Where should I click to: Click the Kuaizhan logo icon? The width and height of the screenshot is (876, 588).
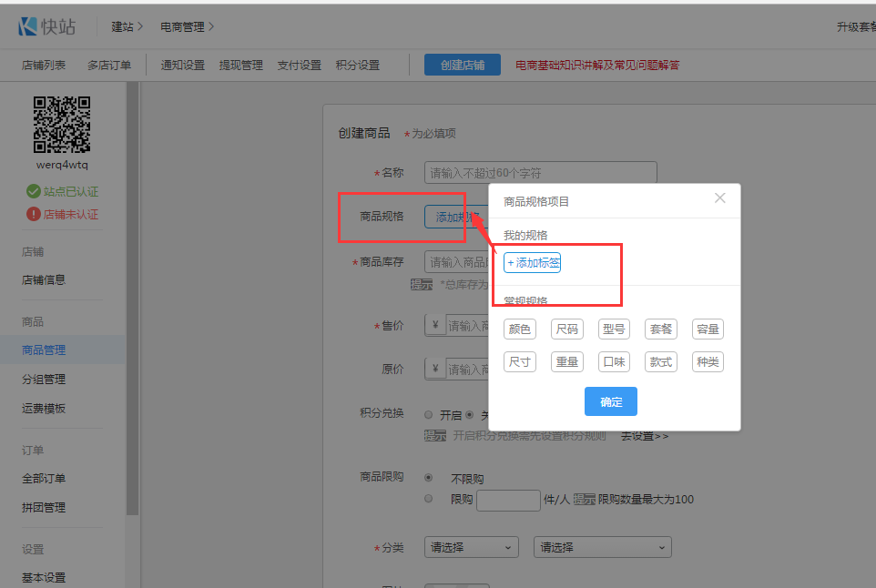[27, 26]
